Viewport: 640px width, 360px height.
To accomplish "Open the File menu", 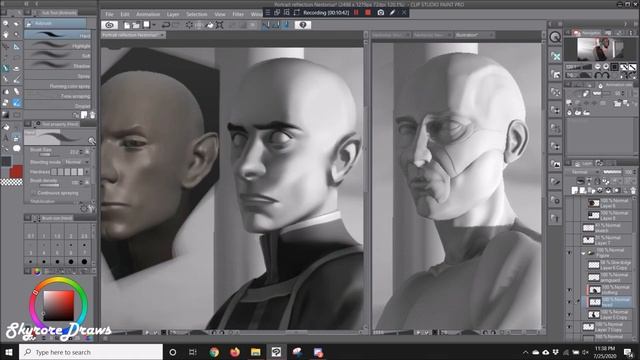I will 109,14.
